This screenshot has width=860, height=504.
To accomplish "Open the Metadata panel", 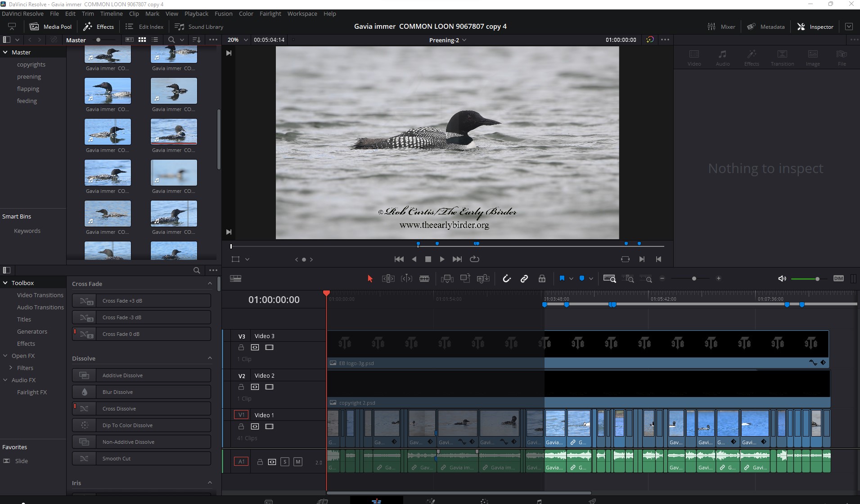I will point(765,27).
